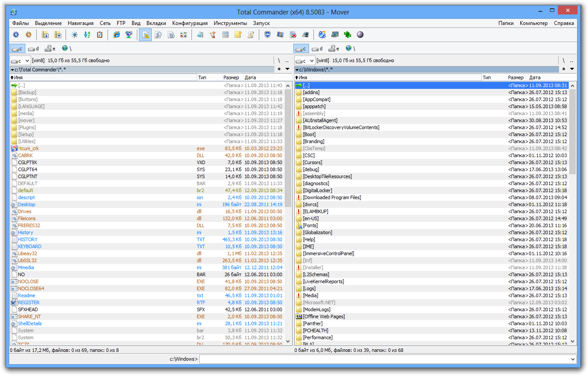
Task: Open the Инструменты menu
Action: (230, 23)
